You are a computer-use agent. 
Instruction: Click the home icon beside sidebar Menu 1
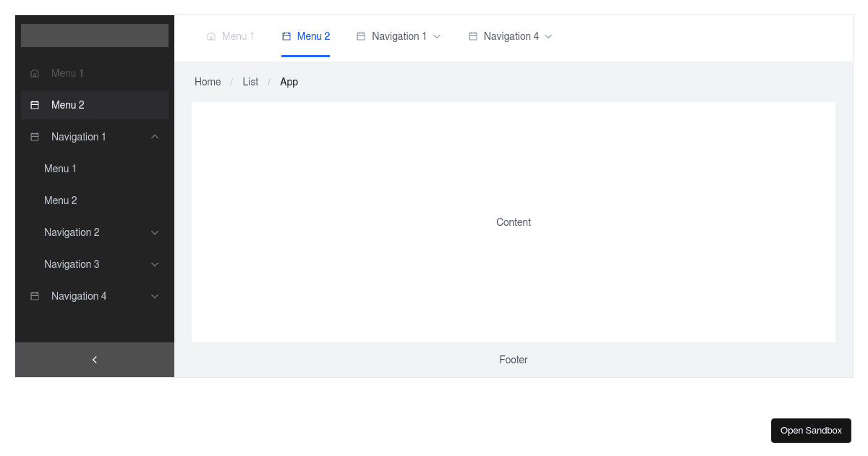pos(35,73)
